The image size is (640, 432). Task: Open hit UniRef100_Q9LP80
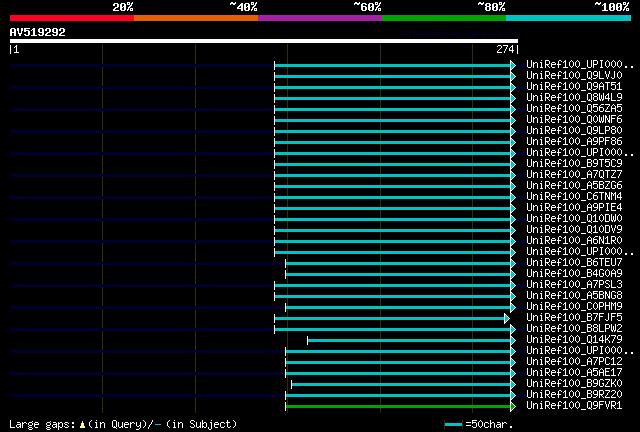tap(574, 131)
